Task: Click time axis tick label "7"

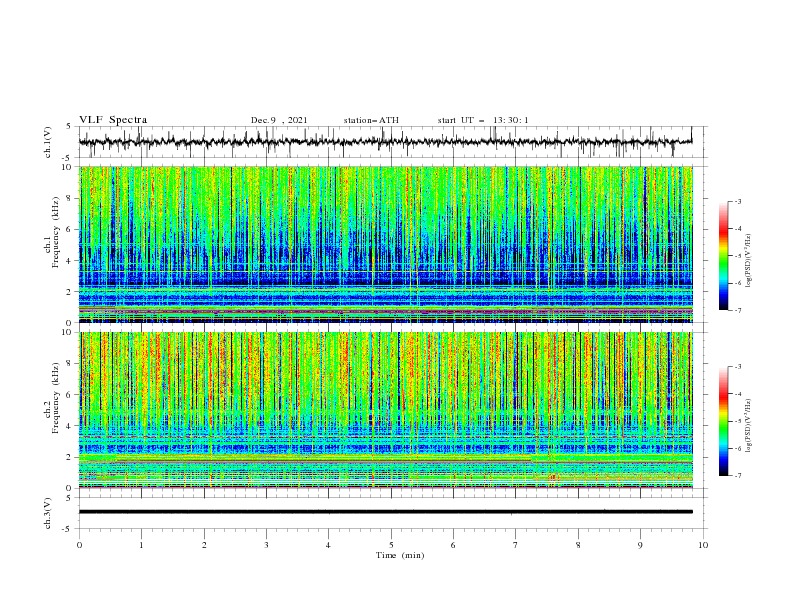Action: point(516,545)
